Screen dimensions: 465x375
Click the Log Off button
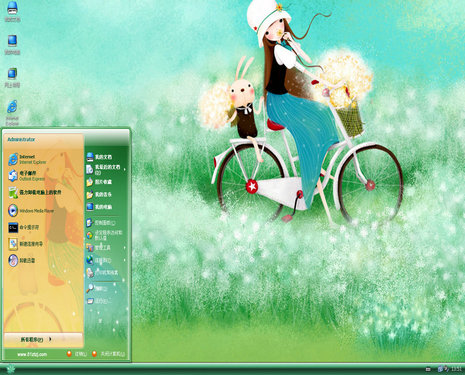click(x=77, y=354)
